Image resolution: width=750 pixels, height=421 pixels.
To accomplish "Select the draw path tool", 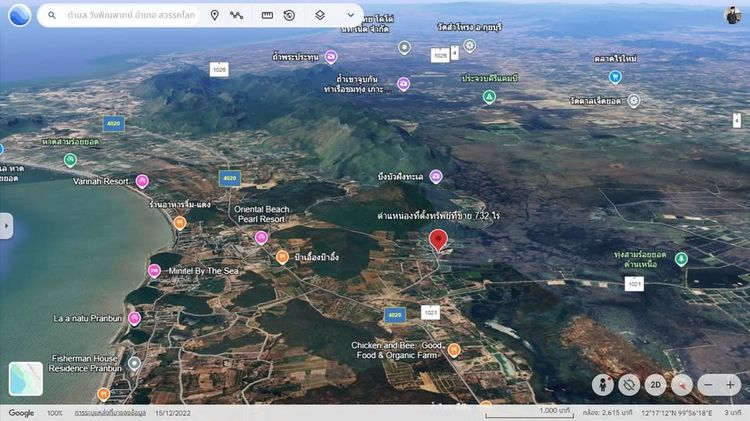I will 236,15.
